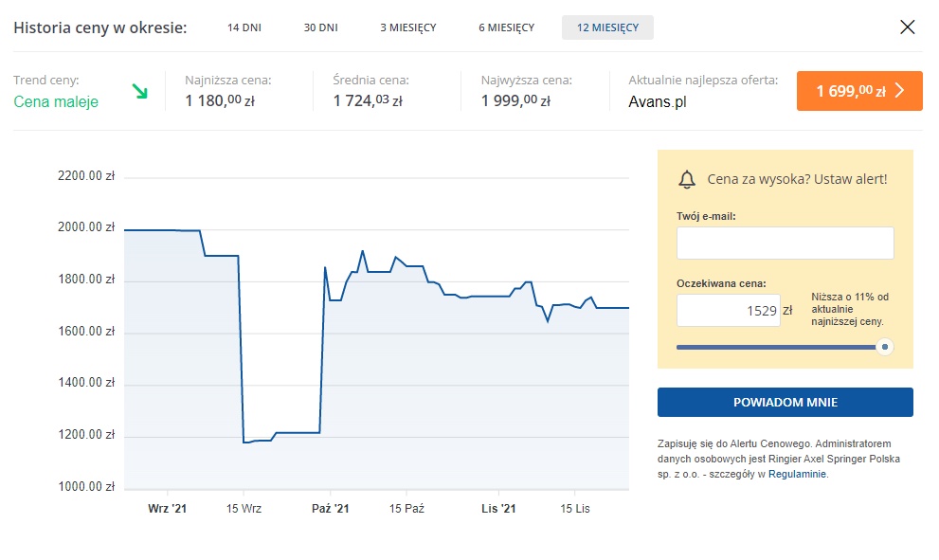Select the 30 DNI period tab
939x560 pixels.
320,27
